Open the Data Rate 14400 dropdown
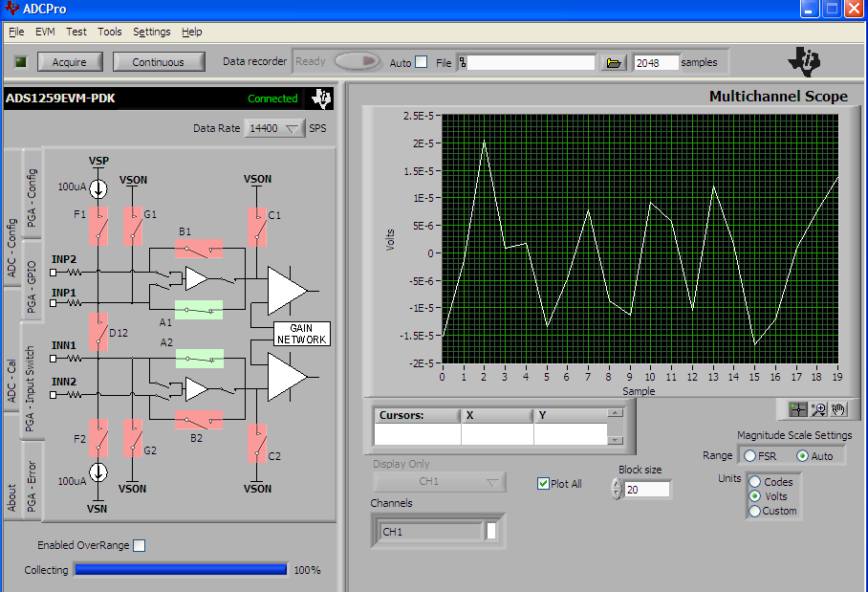868x592 pixels. tap(274, 128)
